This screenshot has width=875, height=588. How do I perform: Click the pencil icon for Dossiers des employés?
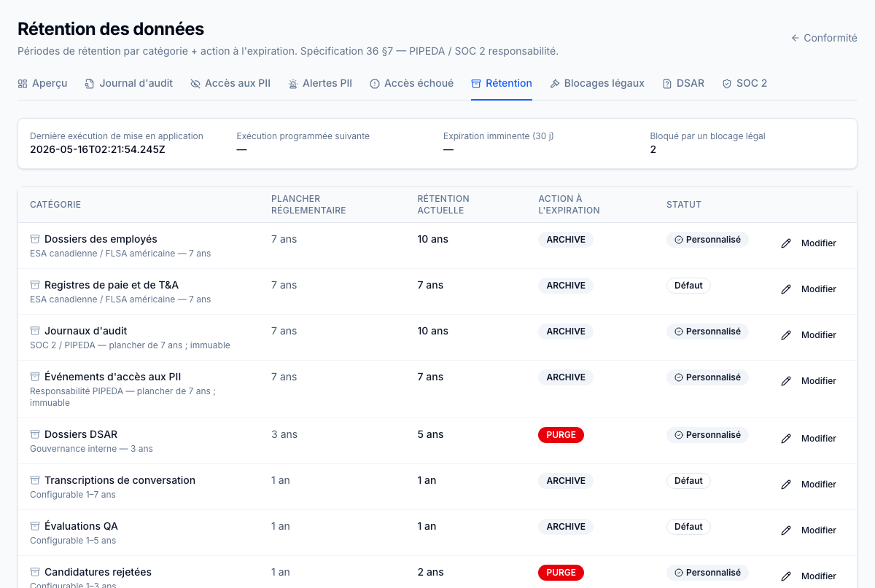coord(786,243)
